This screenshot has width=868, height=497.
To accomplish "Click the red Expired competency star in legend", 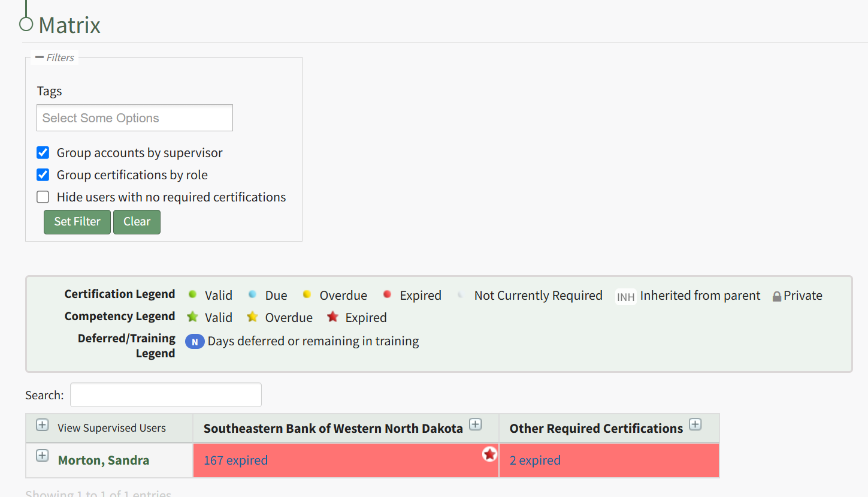I will click(x=332, y=317).
